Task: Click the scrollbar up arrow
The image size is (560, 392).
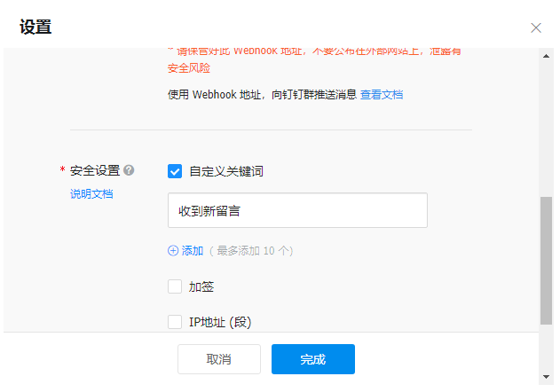Action: [x=546, y=56]
